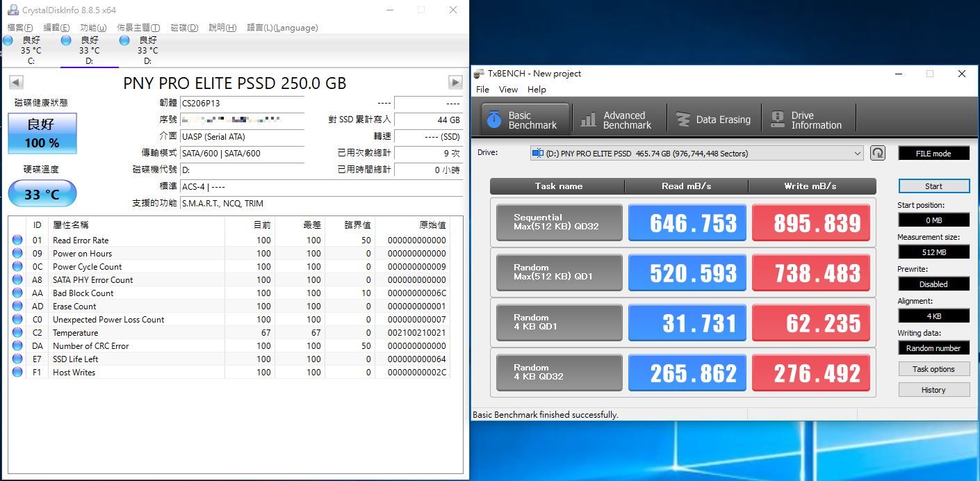980x481 pixels.
Task: Click Random 4 KB QD32 task button
Action: coord(559,373)
